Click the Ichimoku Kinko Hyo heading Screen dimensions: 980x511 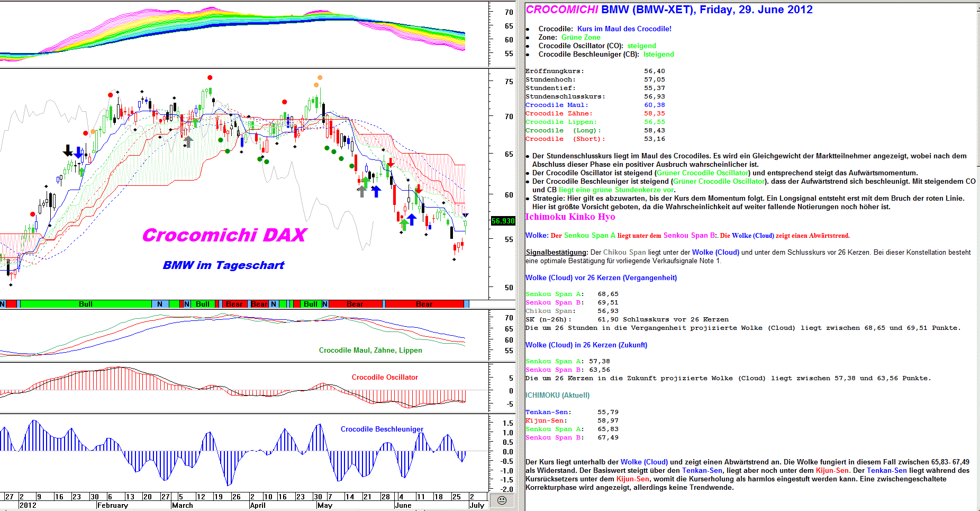570,217
